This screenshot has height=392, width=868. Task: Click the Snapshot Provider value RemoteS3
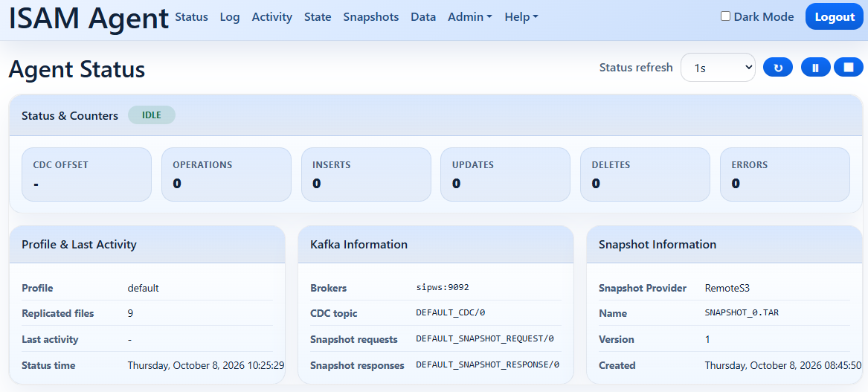pos(727,288)
